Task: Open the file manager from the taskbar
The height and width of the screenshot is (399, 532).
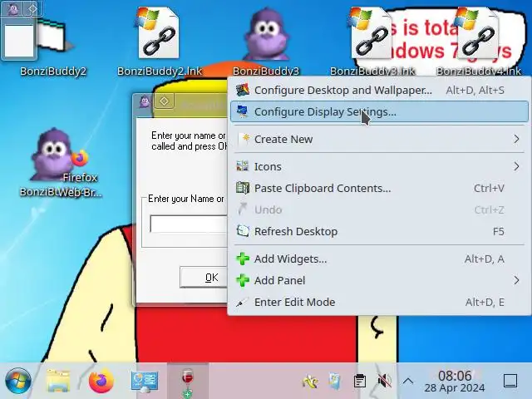Action: [x=58, y=381]
